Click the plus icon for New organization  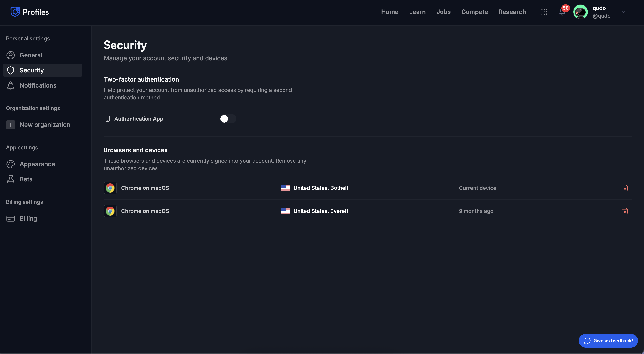(x=10, y=125)
